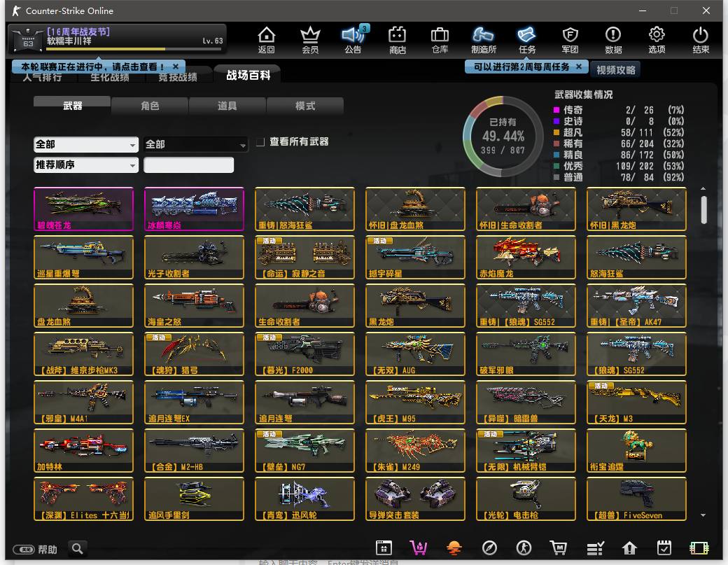Open the 商店 shop icon
This screenshot has width=728, height=565.
397,39
